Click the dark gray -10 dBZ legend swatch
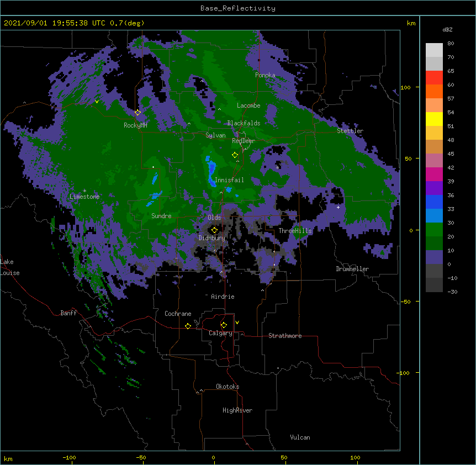The height and width of the screenshot is (465, 476). coord(434,285)
